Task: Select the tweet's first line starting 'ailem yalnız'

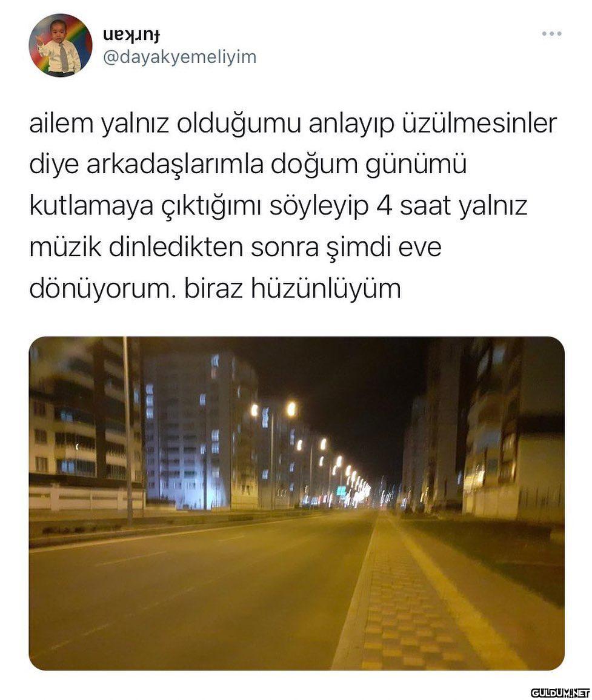Action: pos(293,125)
